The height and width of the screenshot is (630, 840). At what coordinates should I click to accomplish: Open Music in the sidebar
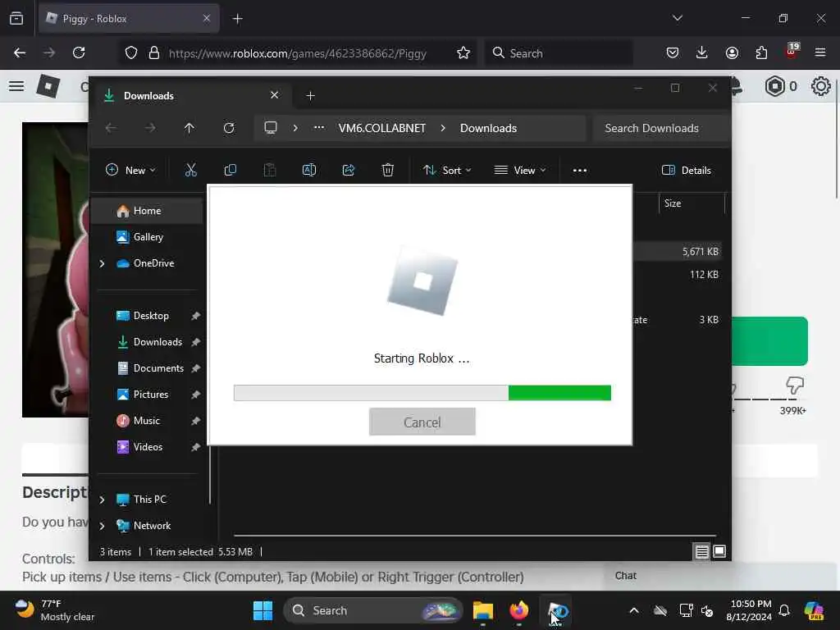pos(146,421)
